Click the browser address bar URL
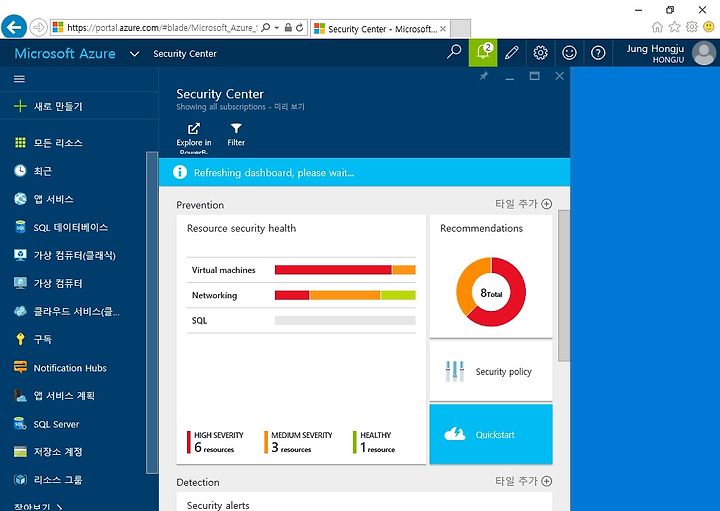The image size is (720, 511). pos(162,28)
